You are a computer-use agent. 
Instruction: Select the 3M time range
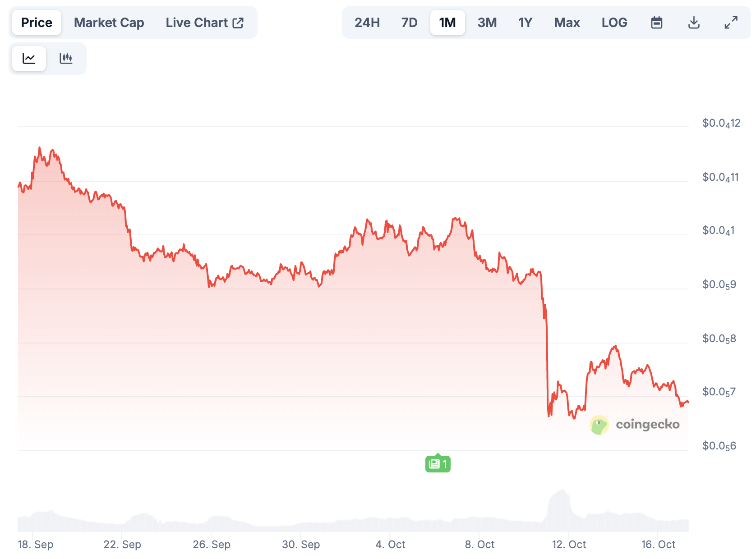(487, 23)
